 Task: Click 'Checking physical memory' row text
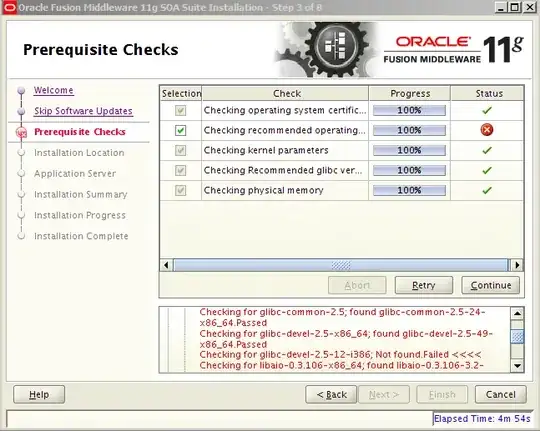(x=263, y=191)
